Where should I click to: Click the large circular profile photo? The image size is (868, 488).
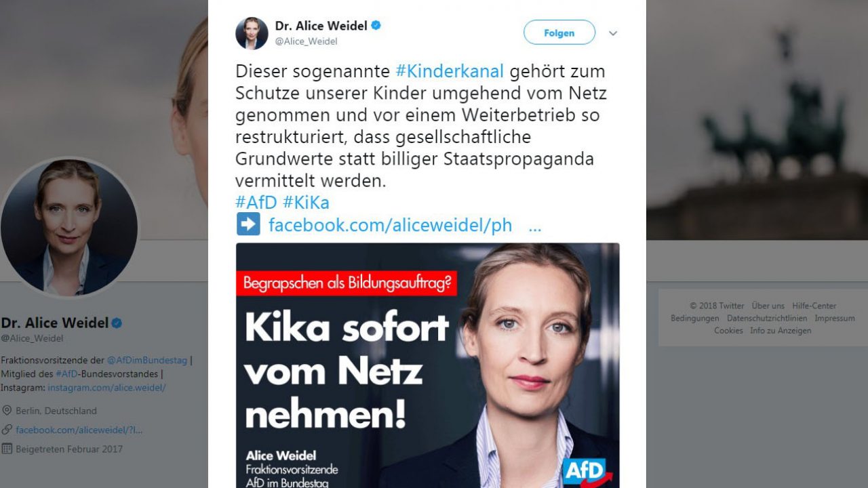[x=68, y=228]
